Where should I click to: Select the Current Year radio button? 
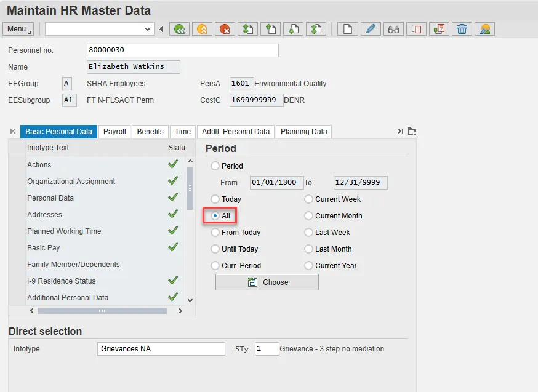click(309, 265)
